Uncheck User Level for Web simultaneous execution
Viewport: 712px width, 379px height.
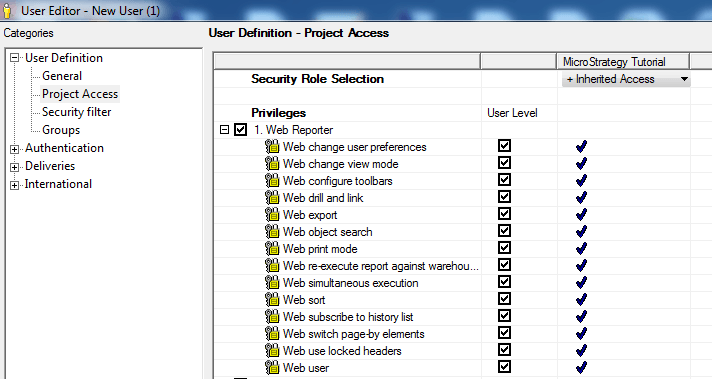click(504, 282)
